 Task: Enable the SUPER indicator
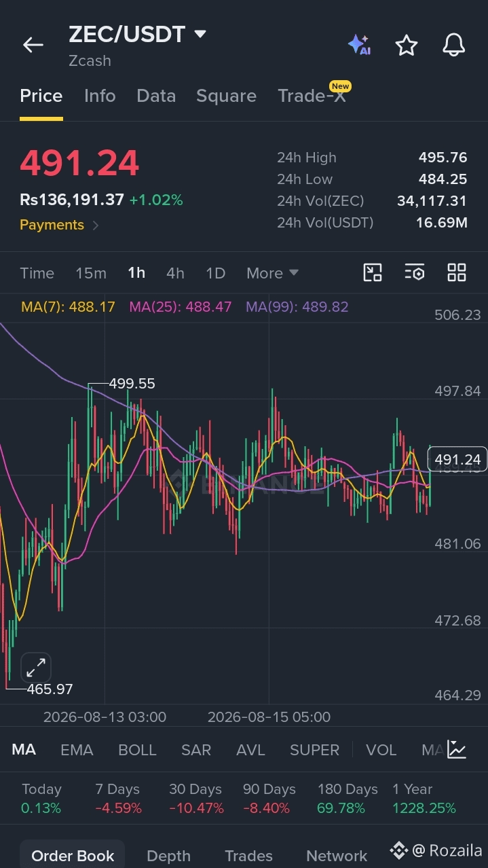314,750
